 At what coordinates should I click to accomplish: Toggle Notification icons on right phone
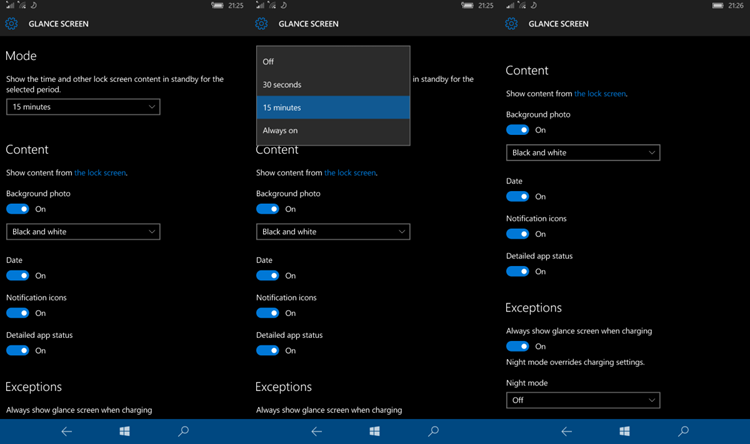pos(518,234)
